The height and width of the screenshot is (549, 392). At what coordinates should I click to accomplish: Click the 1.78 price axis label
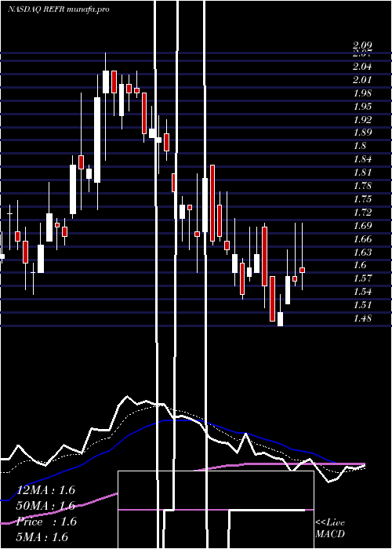[x=362, y=186]
